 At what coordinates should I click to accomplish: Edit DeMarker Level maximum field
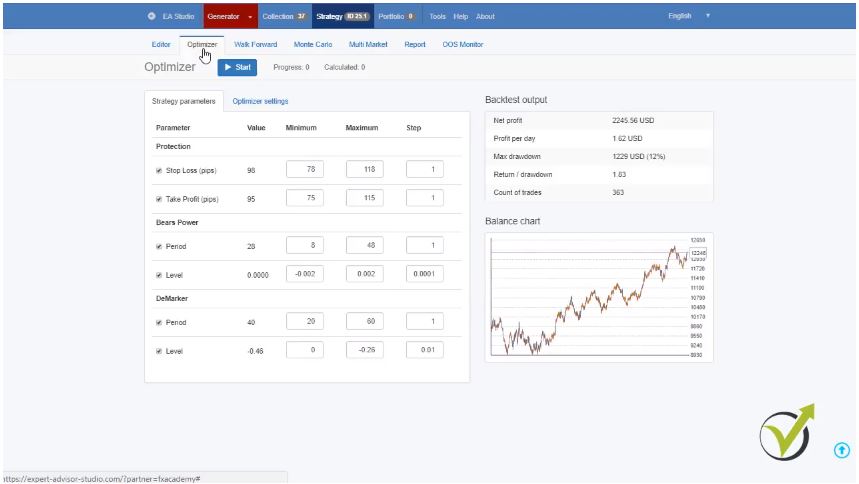[x=365, y=350]
